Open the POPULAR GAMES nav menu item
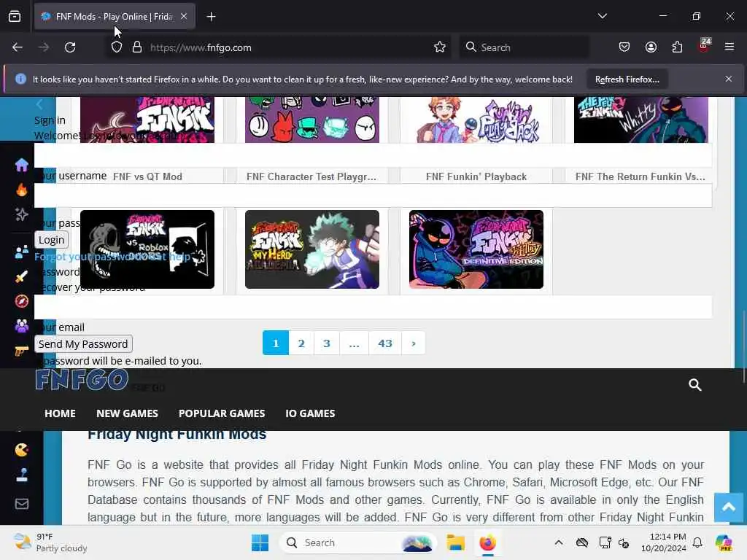This screenshot has height=560, width=747. click(222, 413)
